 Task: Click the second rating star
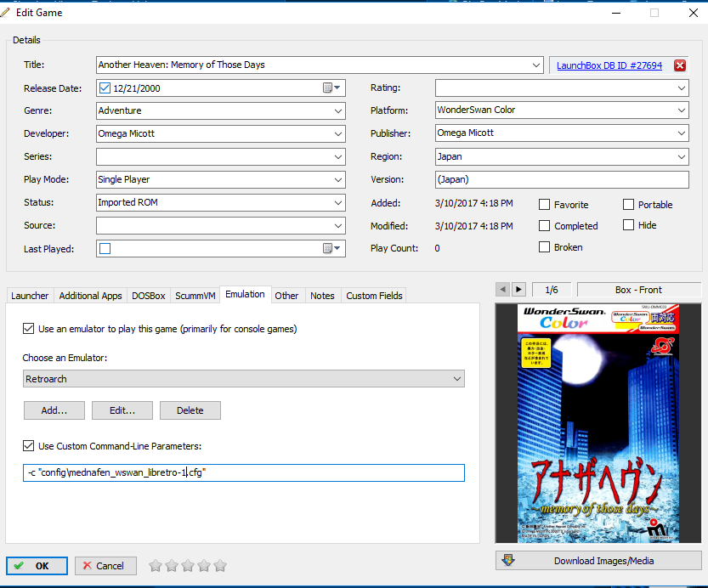coord(172,565)
